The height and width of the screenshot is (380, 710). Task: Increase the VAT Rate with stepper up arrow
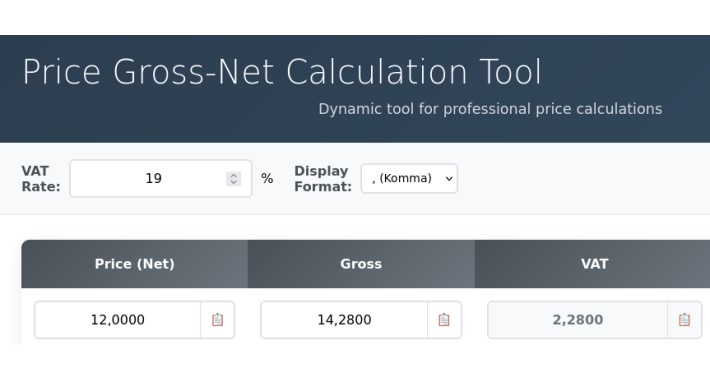tap(233, 175)
